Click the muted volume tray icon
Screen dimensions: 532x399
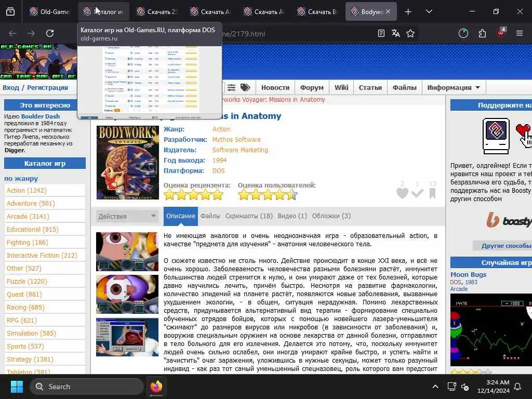coord(465,387)
